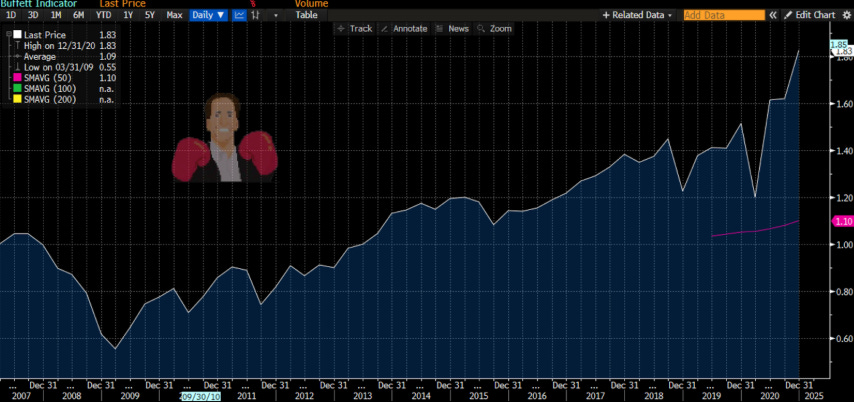Select the Low on 03/31/09 legend row
This screenshot has width=854, height=402.
tap(65, 68)
